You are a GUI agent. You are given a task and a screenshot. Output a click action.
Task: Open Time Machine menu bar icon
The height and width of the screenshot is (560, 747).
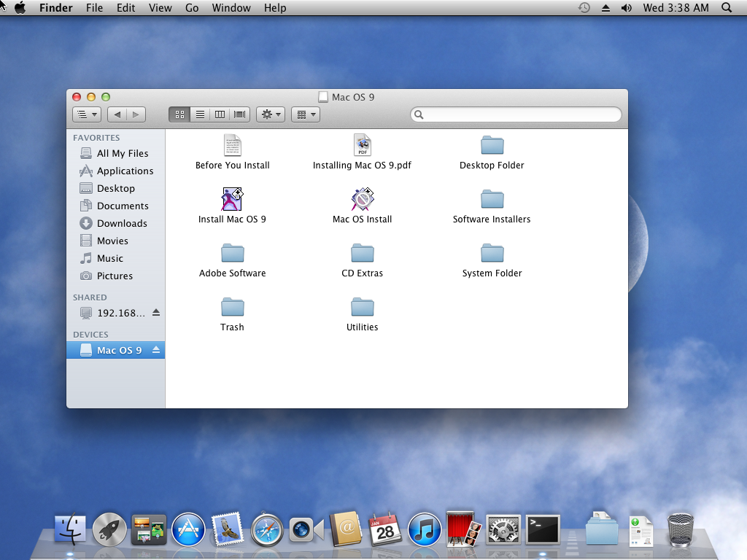click(x=584, y=7)
